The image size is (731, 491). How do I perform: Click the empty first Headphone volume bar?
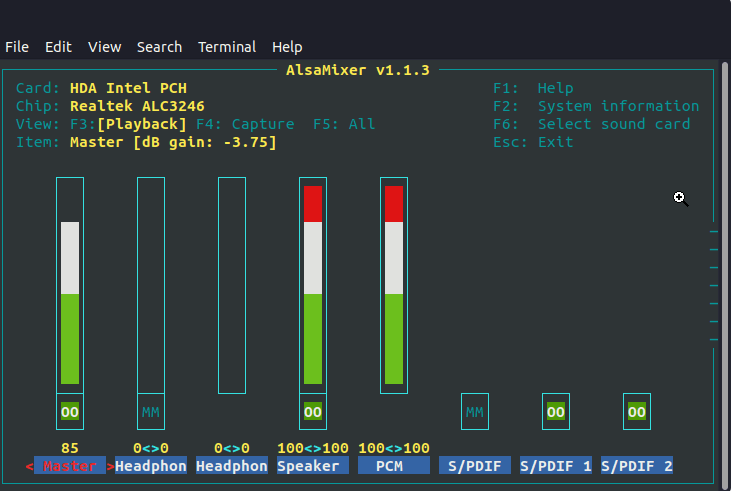coord(151,285)
